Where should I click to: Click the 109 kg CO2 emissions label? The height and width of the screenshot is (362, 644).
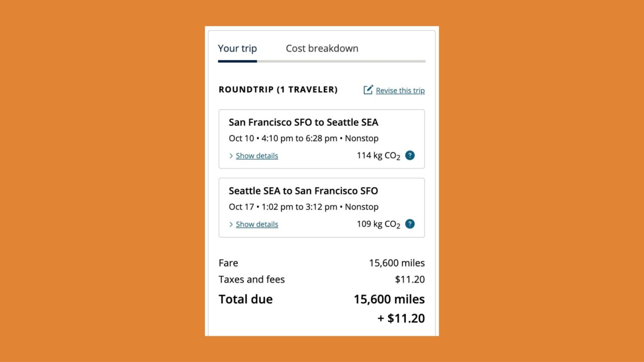pyautogui.click(x=378, y=224)
